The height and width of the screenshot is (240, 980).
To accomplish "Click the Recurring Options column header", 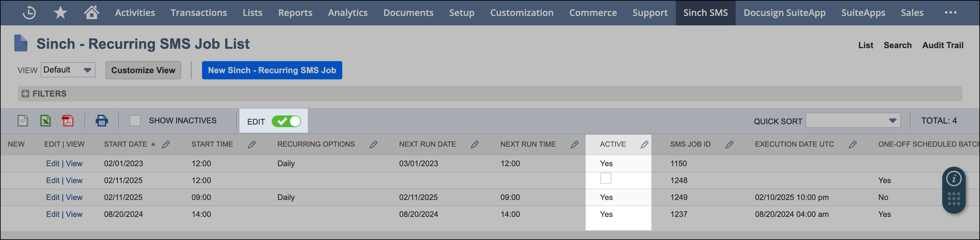I will [x=316, y=144].
